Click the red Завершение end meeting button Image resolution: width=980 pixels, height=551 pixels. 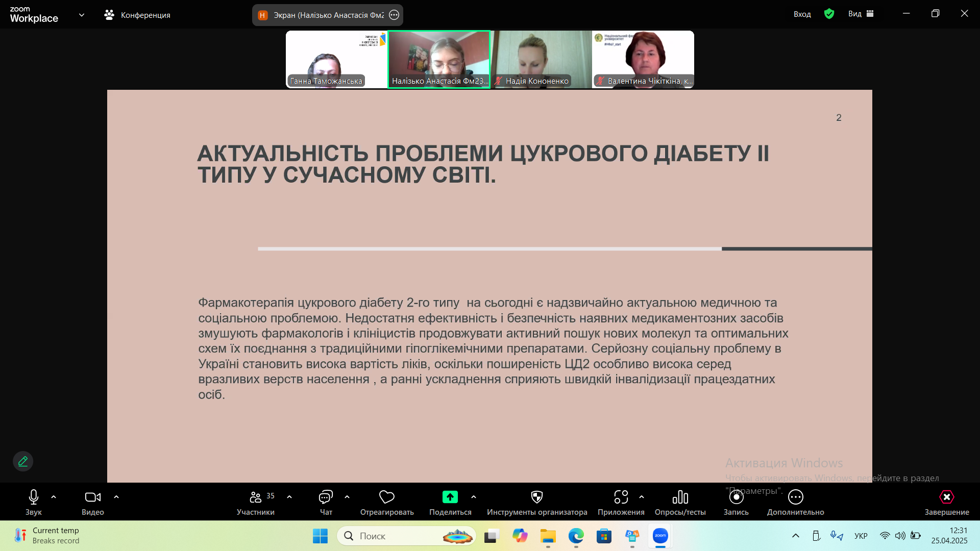click(947, 503)
